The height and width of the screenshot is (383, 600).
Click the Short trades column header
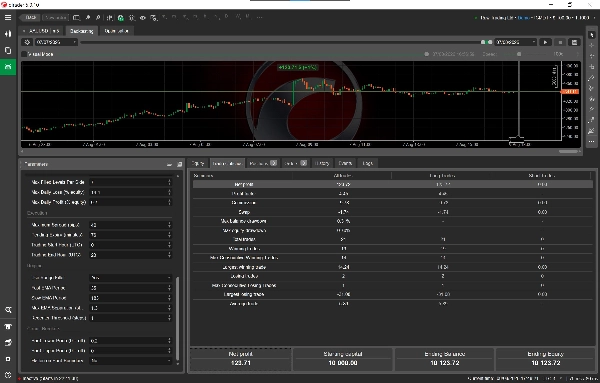541,176
